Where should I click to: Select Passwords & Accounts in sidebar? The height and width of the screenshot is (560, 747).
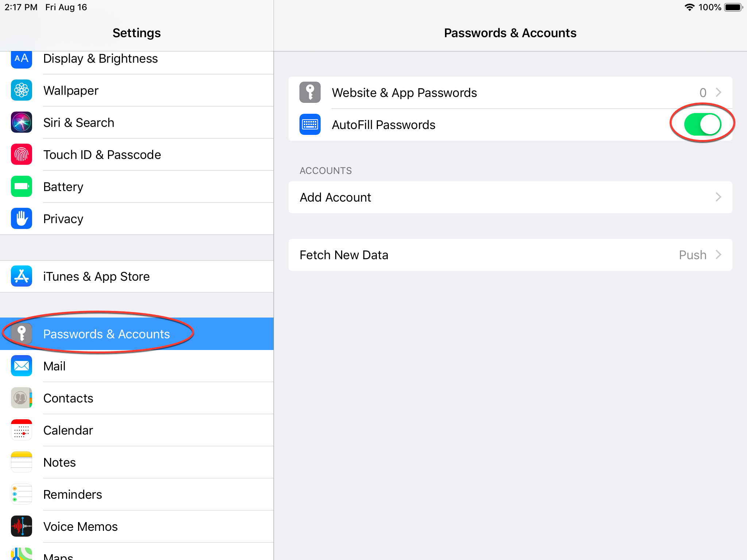(137, 334)
